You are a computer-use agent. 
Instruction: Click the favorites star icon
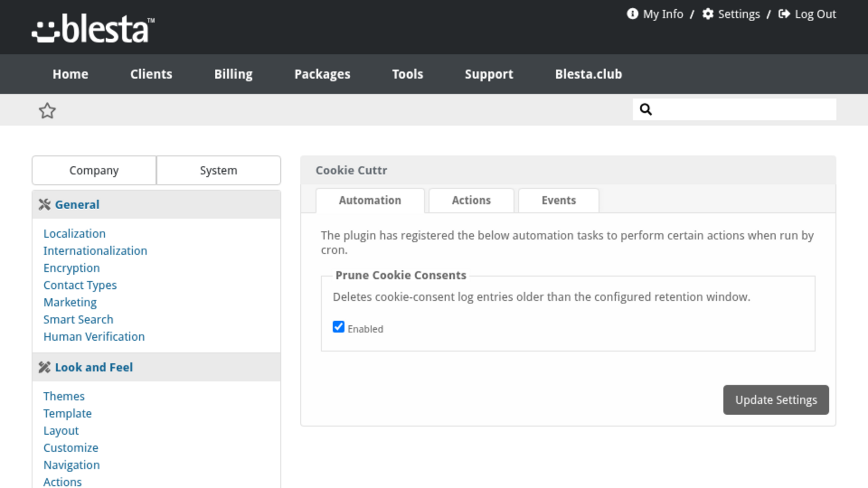(x=47, y=111)
